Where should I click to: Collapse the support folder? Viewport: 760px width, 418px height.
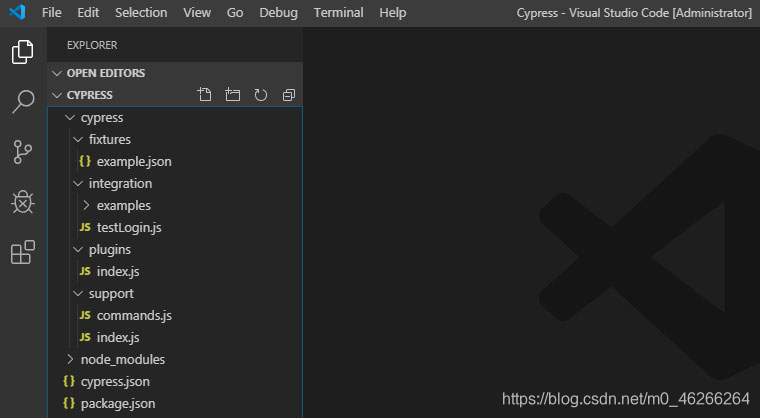[x=78, y=293]
